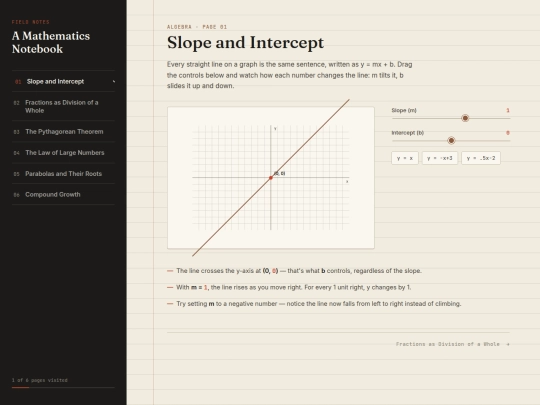Click the A Mathematics Notebook title
Image resolution: width=540 pixels, height=405 pixels.
[x=51, y=42]
